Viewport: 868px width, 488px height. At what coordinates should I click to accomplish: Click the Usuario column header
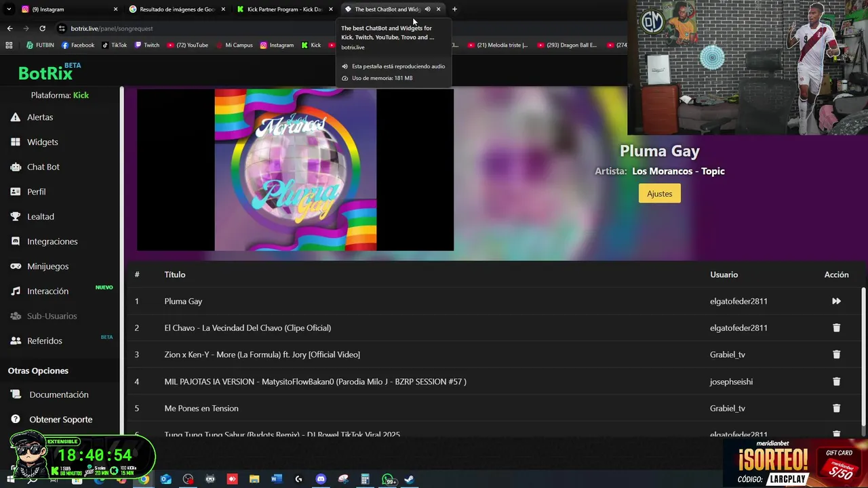pos(724,274)
